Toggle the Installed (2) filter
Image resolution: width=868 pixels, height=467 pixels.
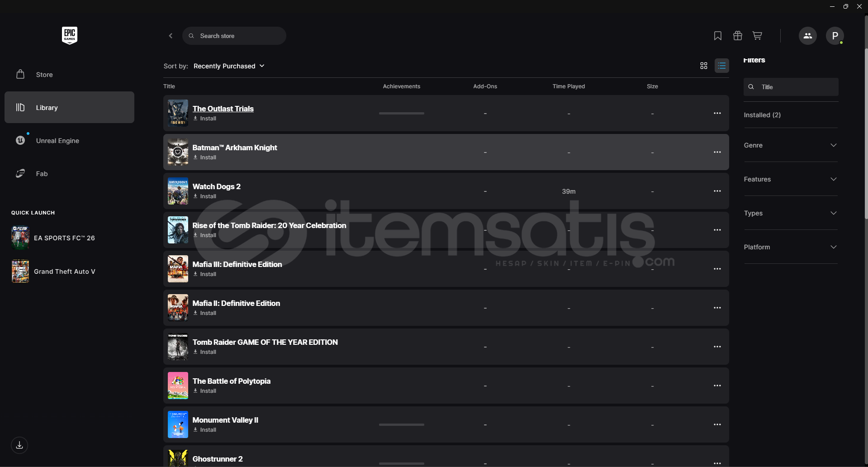762,115
